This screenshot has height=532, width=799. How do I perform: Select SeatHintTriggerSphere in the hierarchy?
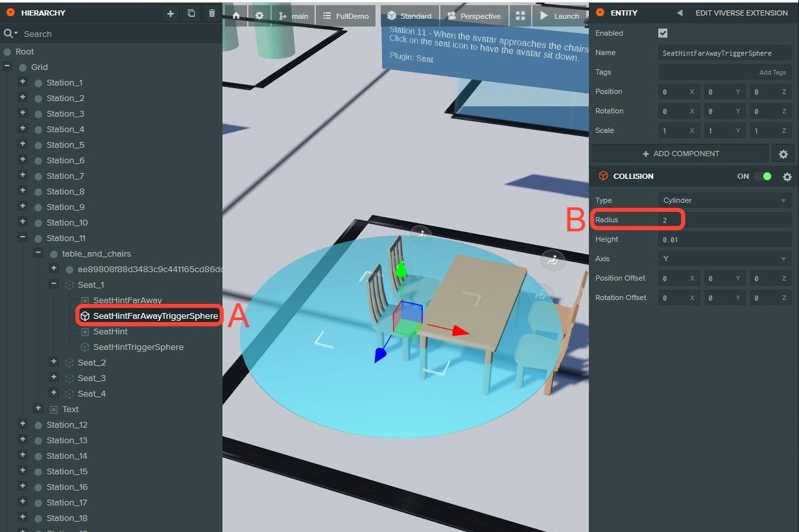[137, 347]
